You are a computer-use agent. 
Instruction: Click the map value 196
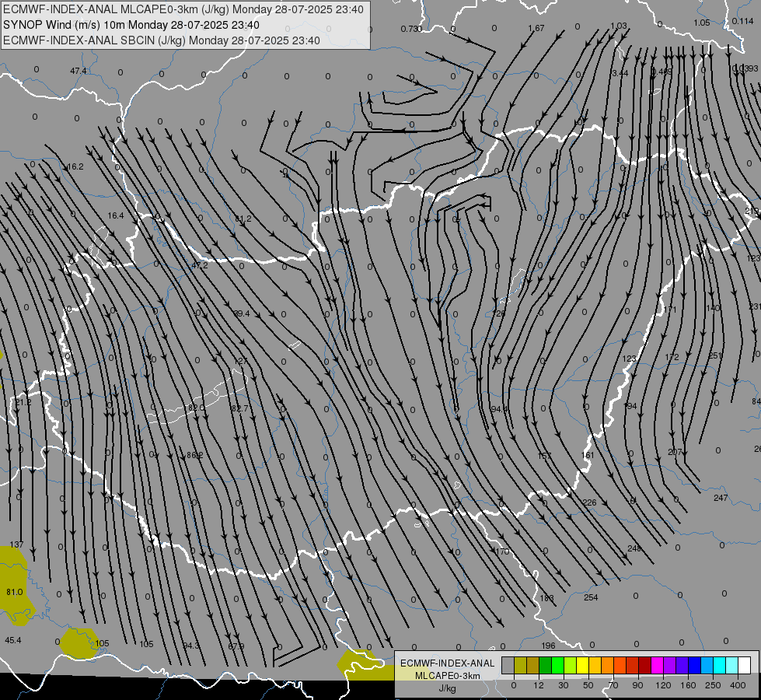[x=548, y=646]
